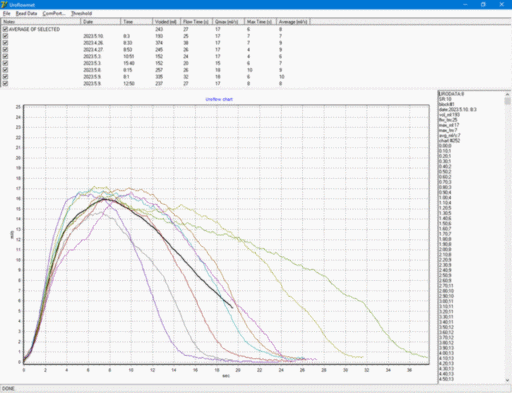Open the Read Data menu
The height and width of the screenshot is (393, 512).
(26, 13)
